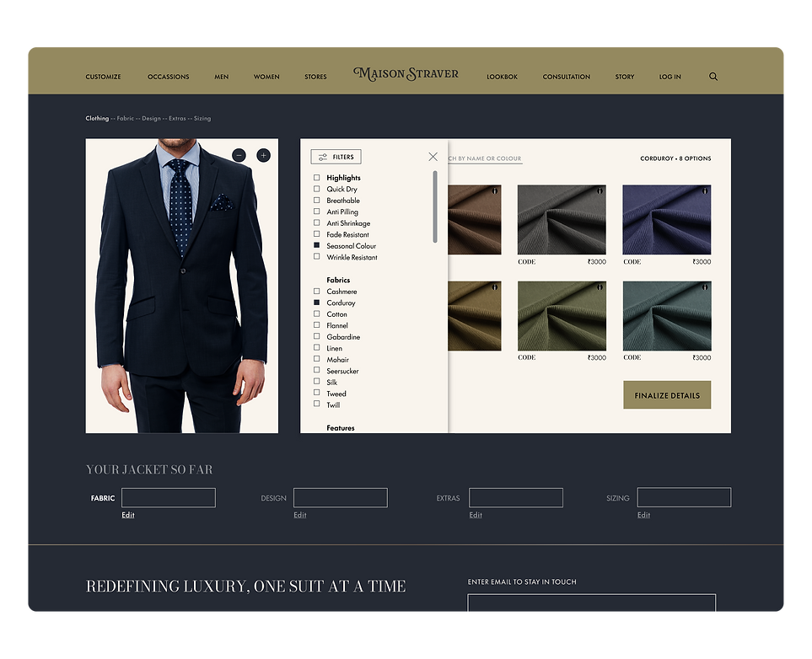812x659 pixels.
Task: Click Edit under the Sizing field
Action: (x=643, y=515)
